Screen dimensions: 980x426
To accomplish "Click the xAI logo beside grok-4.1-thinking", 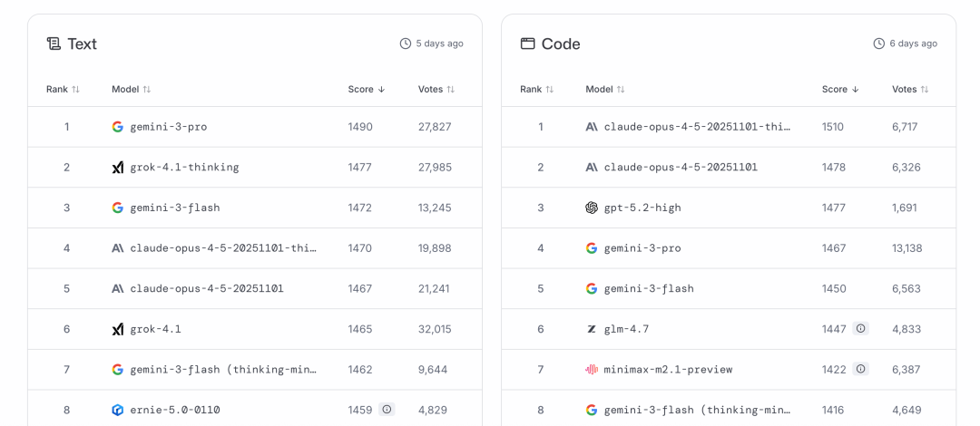I will click(117, 168).
